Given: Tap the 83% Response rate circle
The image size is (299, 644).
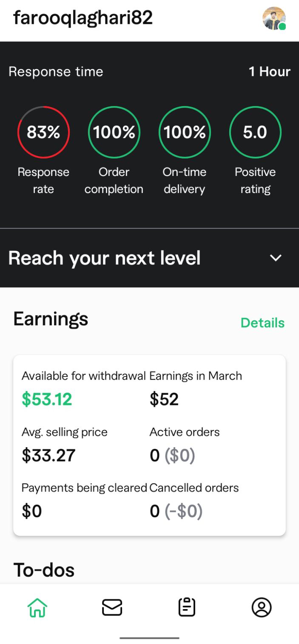Looking at the screenshot, I should pyautogui.click(x=43, y=132).
